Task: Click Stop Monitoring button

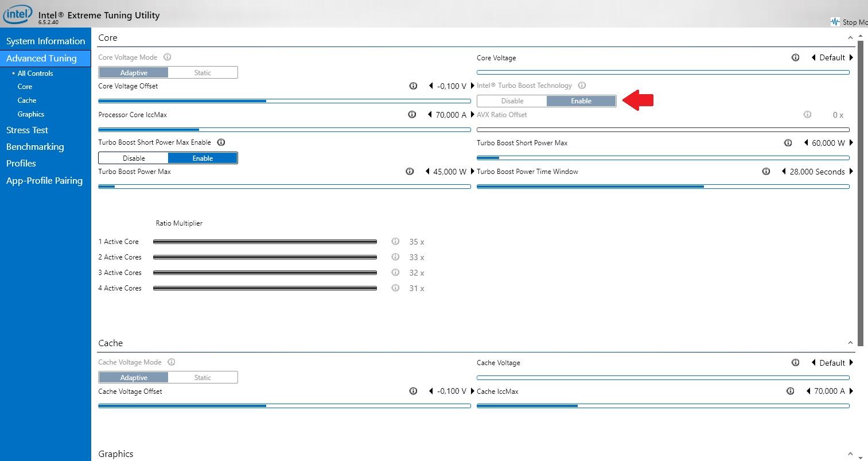Action: 849,22
